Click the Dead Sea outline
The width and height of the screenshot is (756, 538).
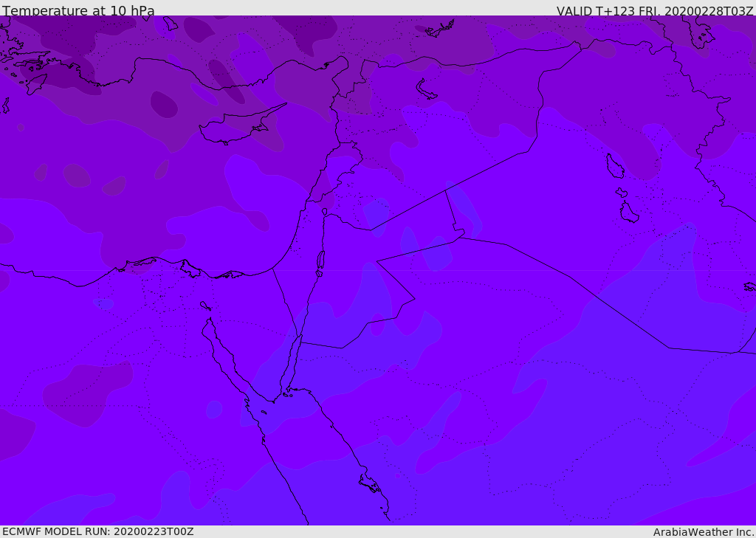click(320, 261)
